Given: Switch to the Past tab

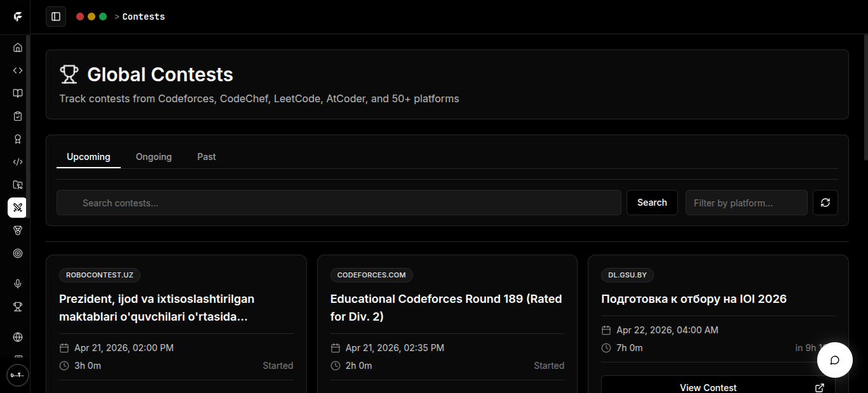Looking at the screenshot, I should coord(207,157).
